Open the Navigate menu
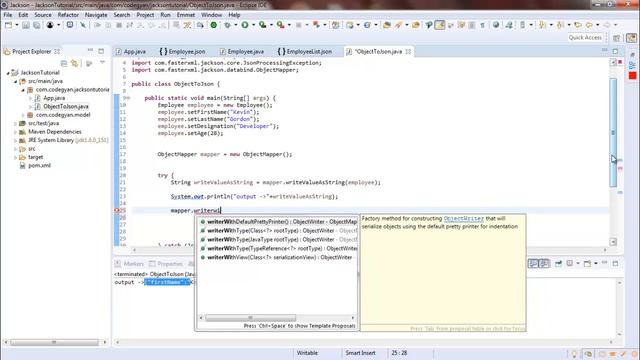Image resolution: width=640 pixels, height=360 pixels. [96, 15]
